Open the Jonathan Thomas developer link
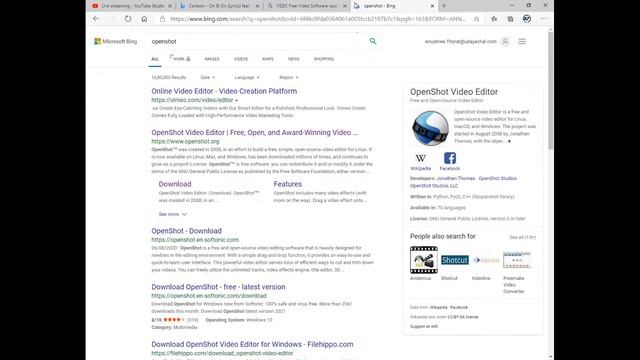Viewport: 640px width, 360px height. pyautogui.click(x=456, y=178)
